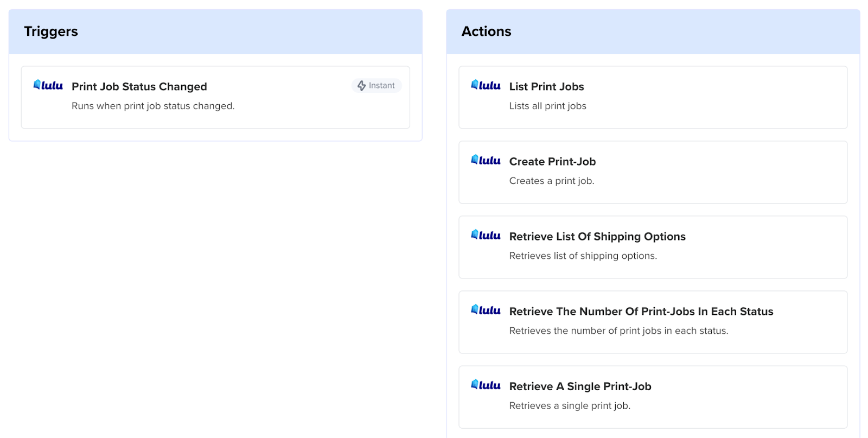
Task: Click the Lulu logo beside Retrieve A Single Print-Job
Action: [x=486, y=385]
